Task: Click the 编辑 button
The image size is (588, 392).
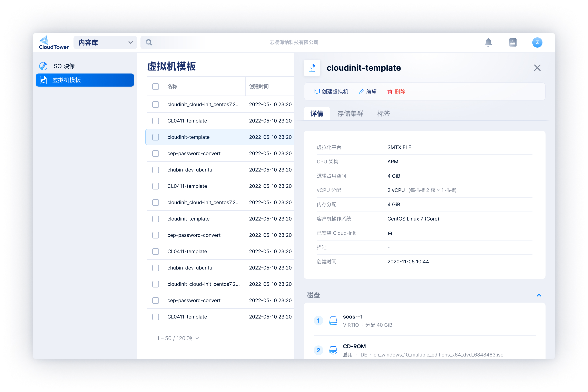Action: [368, 91]
